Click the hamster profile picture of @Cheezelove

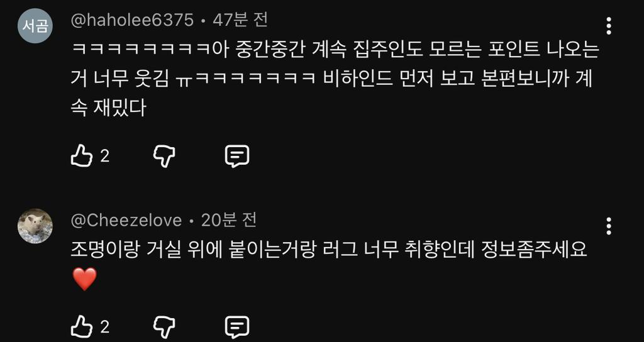[35, 226]
